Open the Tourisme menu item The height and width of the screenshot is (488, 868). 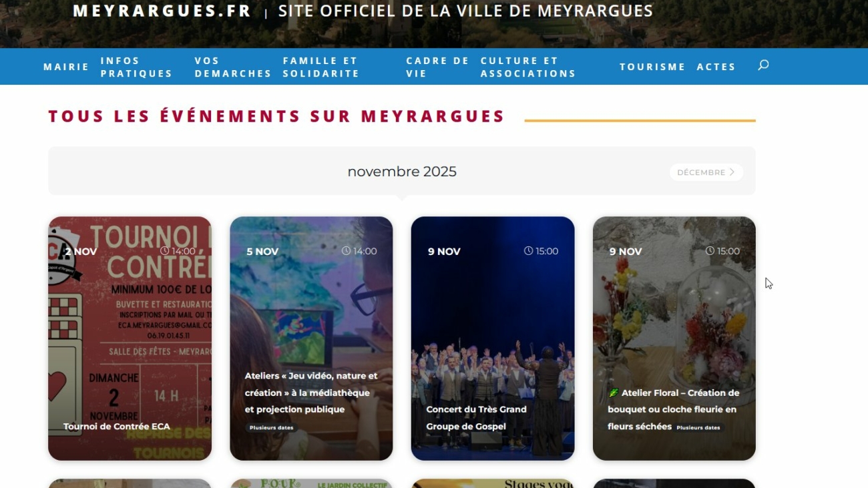click(652, 67)
